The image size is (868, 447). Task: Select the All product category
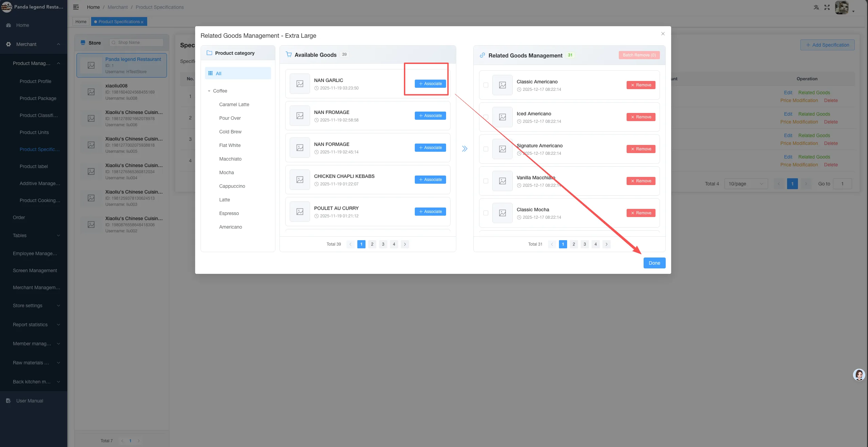point(238,73)
